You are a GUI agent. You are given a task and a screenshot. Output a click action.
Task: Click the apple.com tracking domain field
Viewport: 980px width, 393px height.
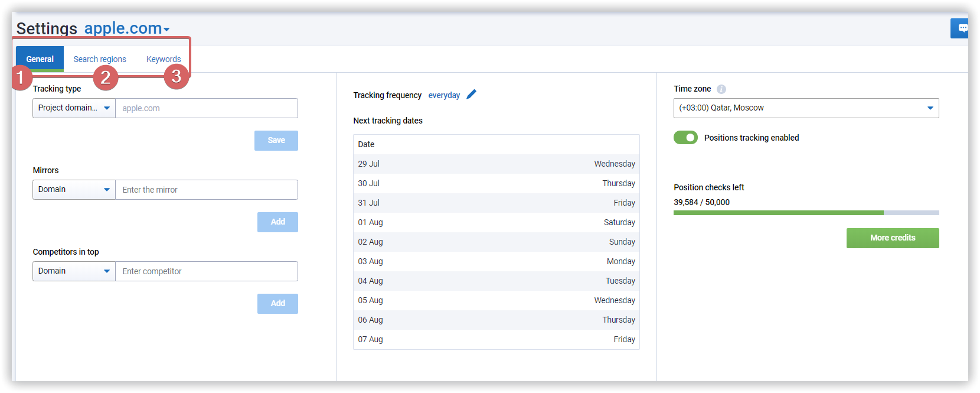point(207,108)
